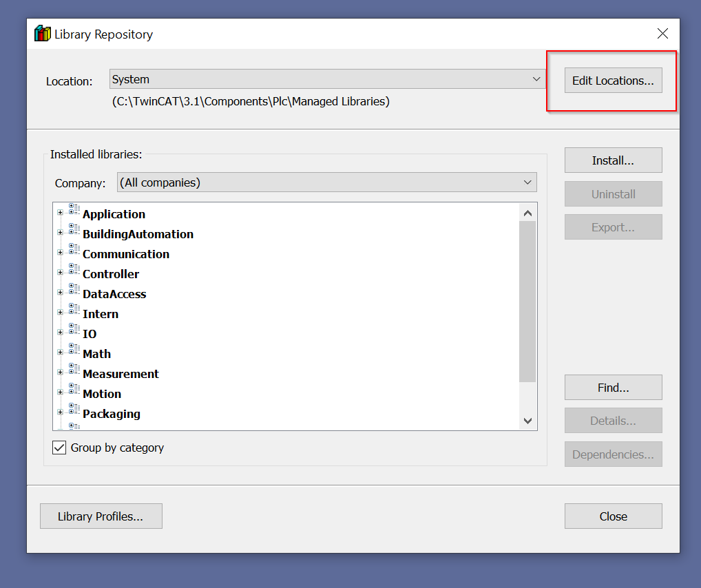
Task: Click the Install button
Action: 613,160
